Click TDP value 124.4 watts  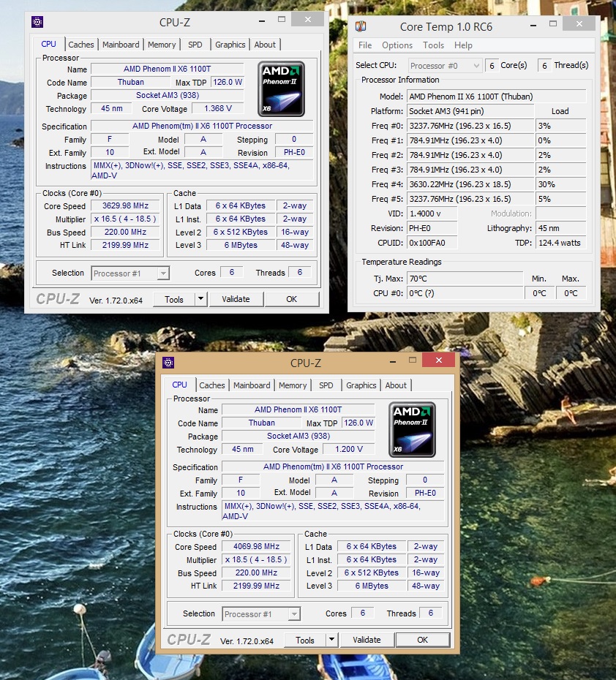[x=560, y=243]
